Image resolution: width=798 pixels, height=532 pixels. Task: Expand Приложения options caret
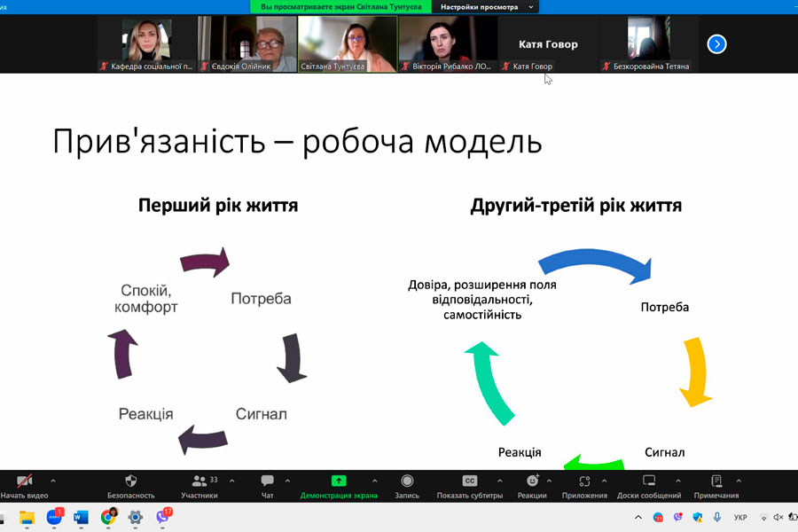(x=604, y=481)
